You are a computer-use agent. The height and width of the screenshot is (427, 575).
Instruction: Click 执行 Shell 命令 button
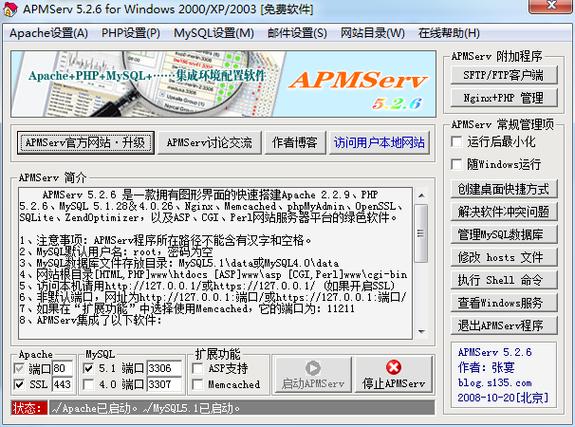pos(504,280)
